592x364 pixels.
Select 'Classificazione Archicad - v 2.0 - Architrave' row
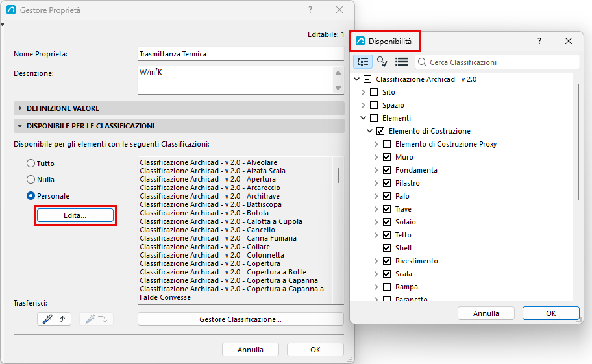[210, 196]
